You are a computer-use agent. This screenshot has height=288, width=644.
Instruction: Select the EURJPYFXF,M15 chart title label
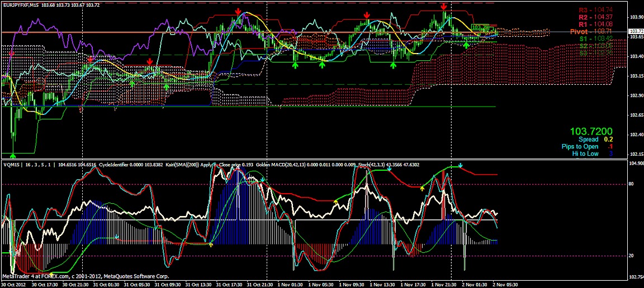[24, 5]
